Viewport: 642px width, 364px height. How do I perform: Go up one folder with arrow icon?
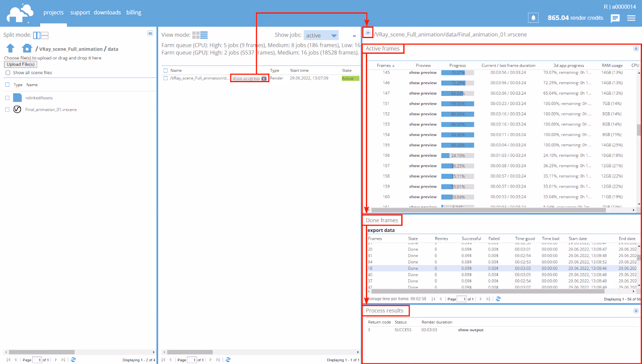click(x=10, y=48)
